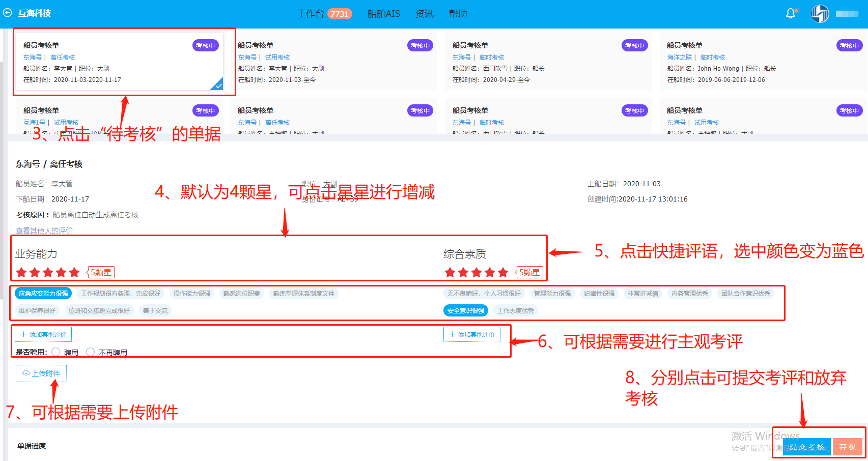Click the fifth star under 综合素质
This screenshot has height=461, width=868.
click(x=503, y=272)
